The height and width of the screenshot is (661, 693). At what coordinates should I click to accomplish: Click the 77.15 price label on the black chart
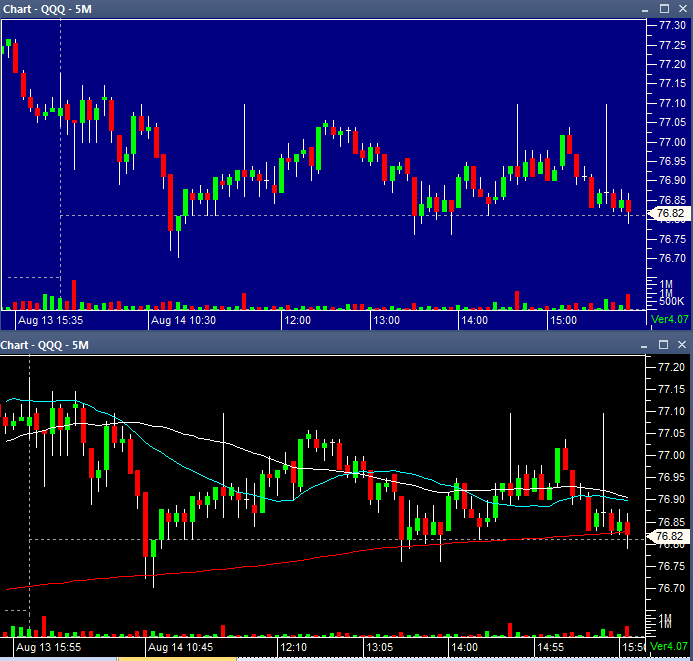(x=671, y=390)
